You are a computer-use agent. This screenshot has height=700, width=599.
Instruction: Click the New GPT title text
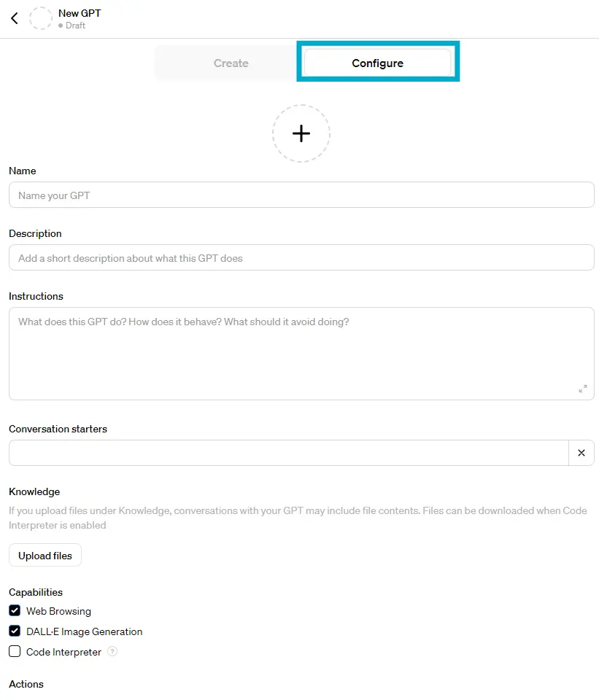[x=80, y=13]
